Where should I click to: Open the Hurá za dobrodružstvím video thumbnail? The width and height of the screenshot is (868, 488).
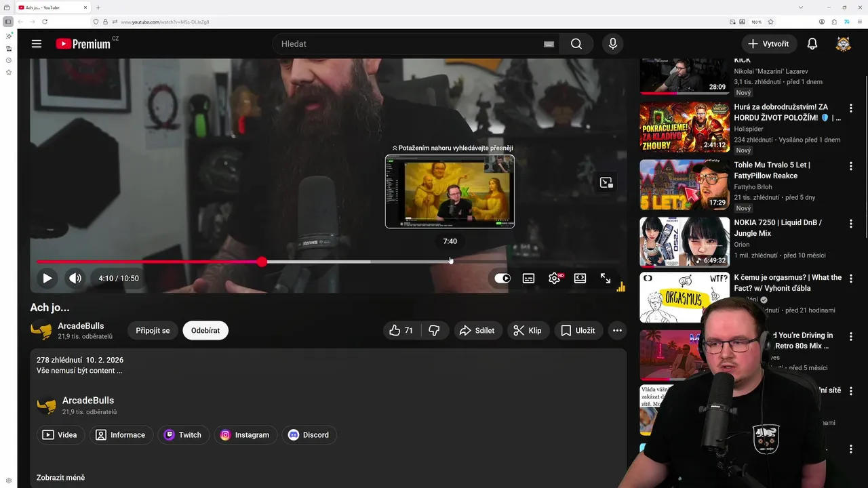pyautogui.click(x=685, y=127)
